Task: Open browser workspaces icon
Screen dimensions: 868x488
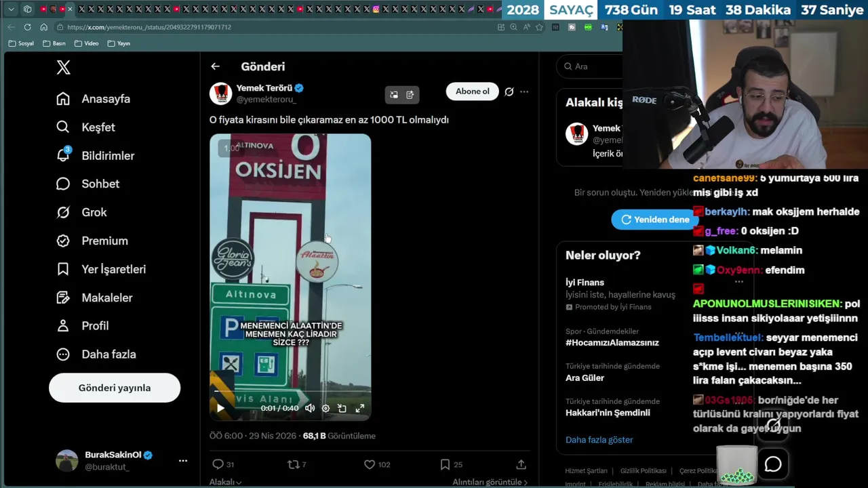Action: point(27,9)
